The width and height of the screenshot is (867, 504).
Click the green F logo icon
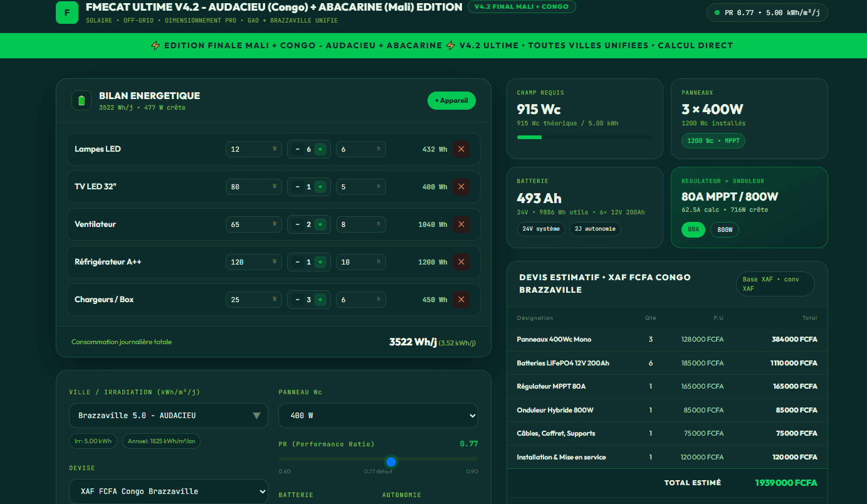pos(67,13)
